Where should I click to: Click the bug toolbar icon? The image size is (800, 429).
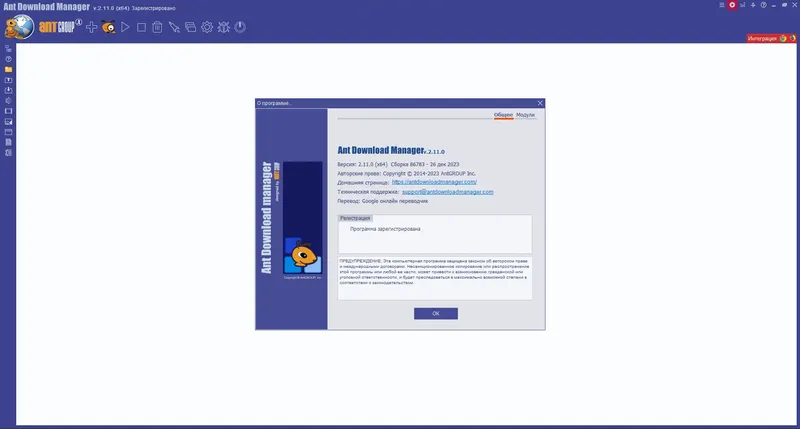tap(223, 27)
